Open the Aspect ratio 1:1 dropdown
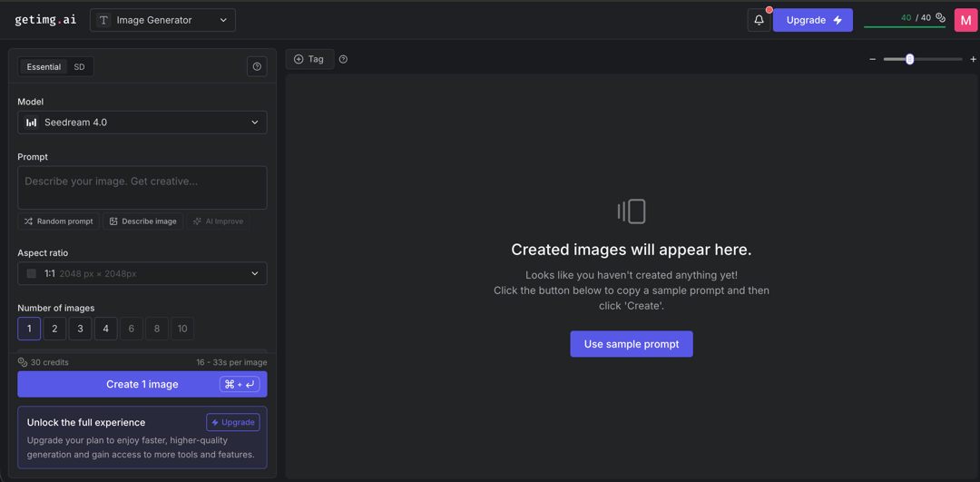980x482 pixels. (x=142, y=273)
